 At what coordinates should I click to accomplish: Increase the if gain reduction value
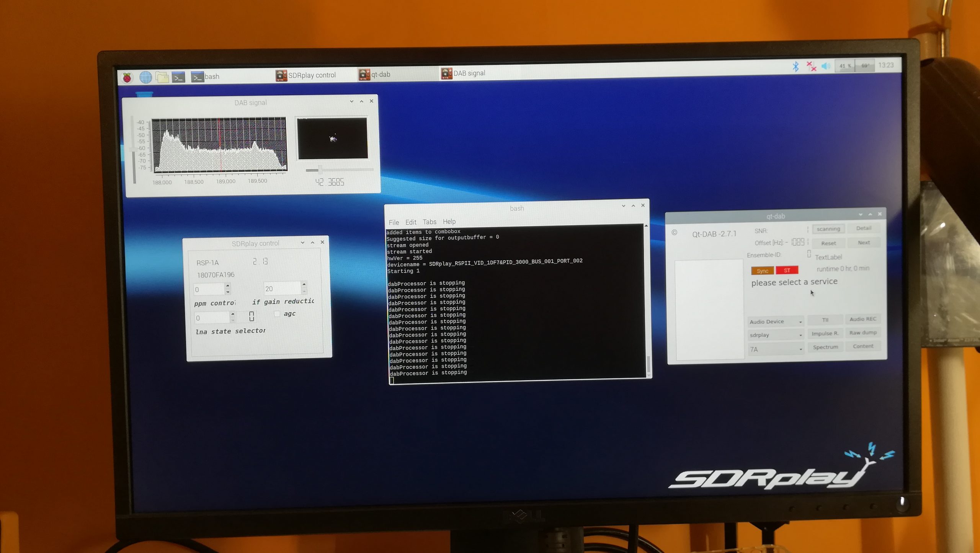click(x=304, y=284)
